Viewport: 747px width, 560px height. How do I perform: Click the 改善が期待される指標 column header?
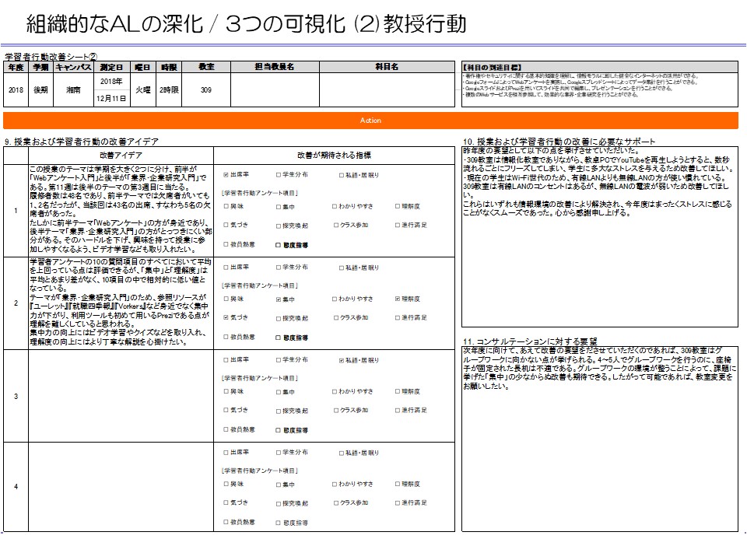click(x=334, y=156)
